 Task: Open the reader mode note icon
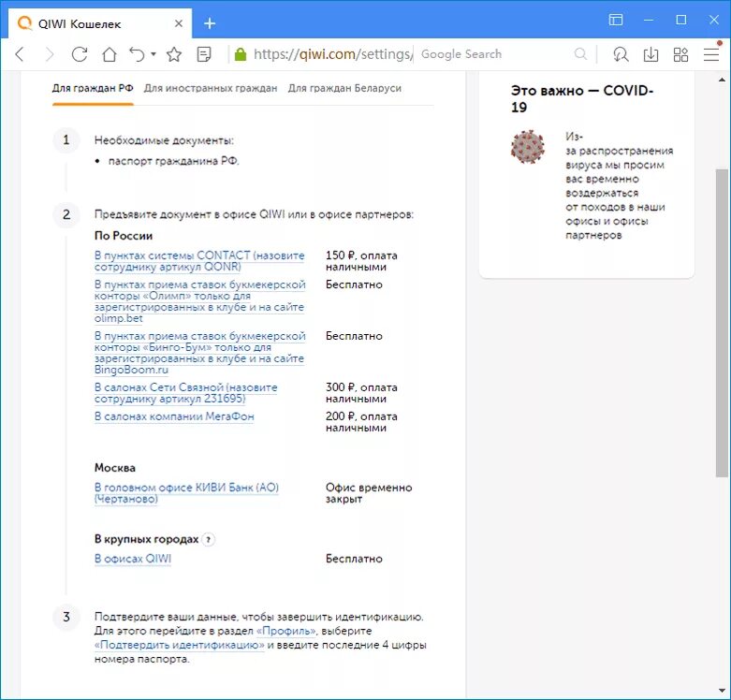(x=204, y=54)
